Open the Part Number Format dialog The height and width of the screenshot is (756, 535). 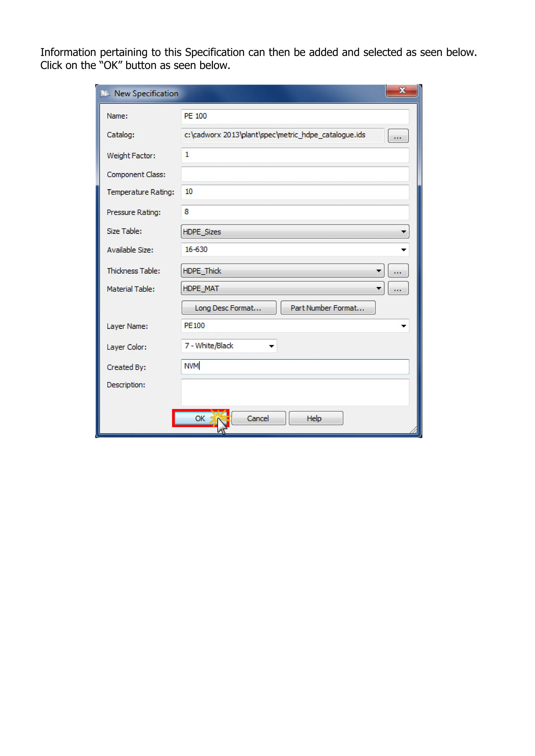(328, 308)
